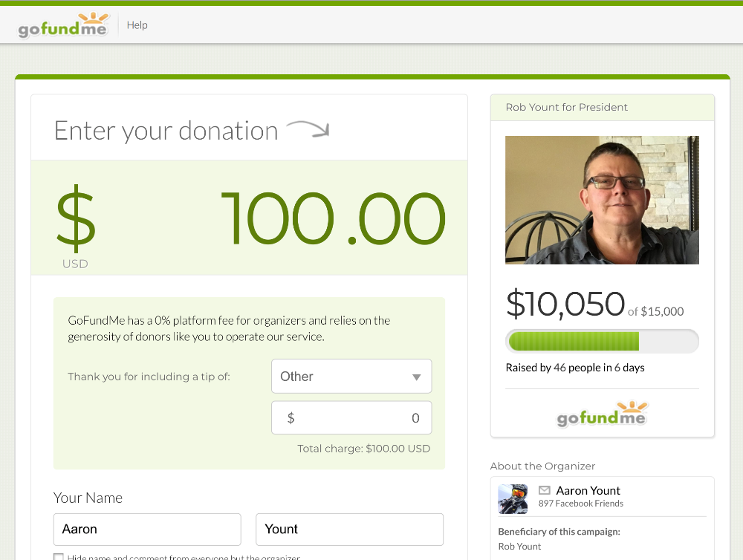743x560 pixels.
Task: Check Hide name and comment checkbox
Action: (x=58, y=557)
